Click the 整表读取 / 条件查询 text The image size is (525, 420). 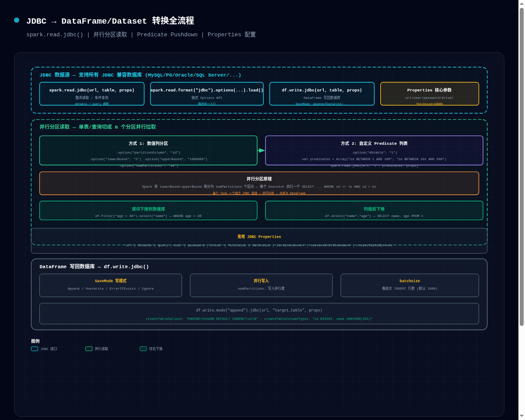[92, 98]
